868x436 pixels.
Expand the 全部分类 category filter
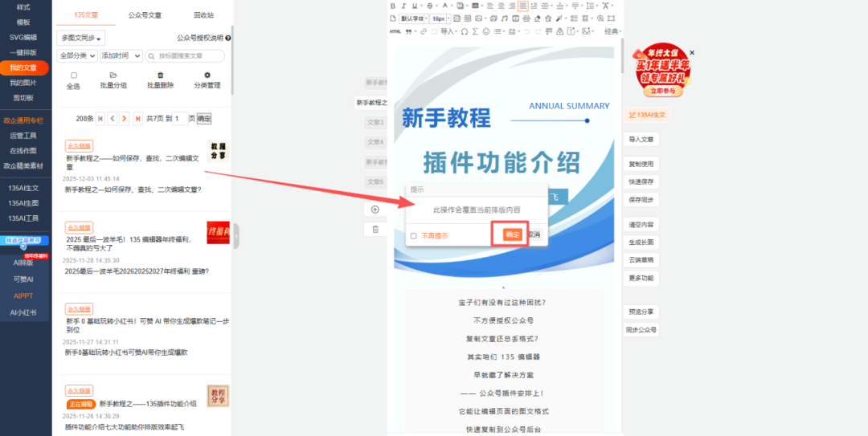(77, 56)
